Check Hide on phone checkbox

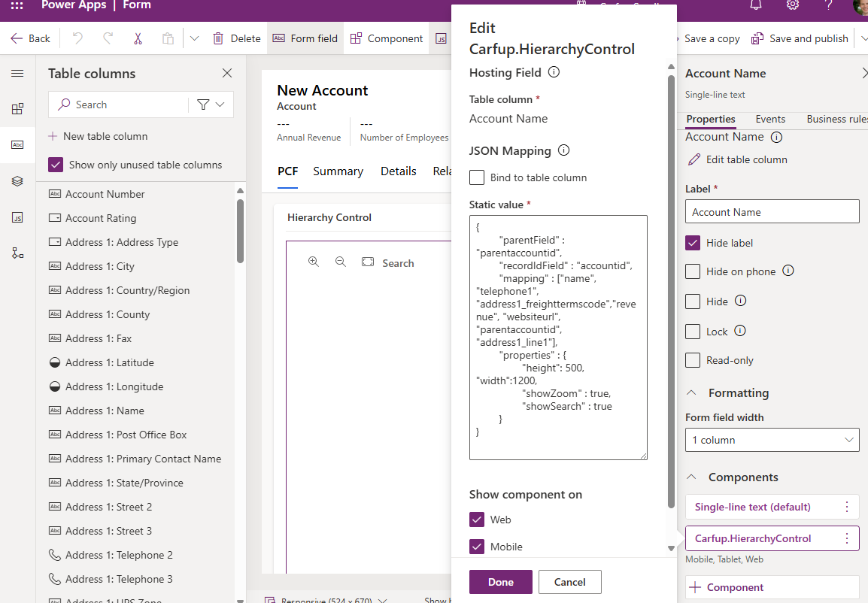[x=693, y=271]
